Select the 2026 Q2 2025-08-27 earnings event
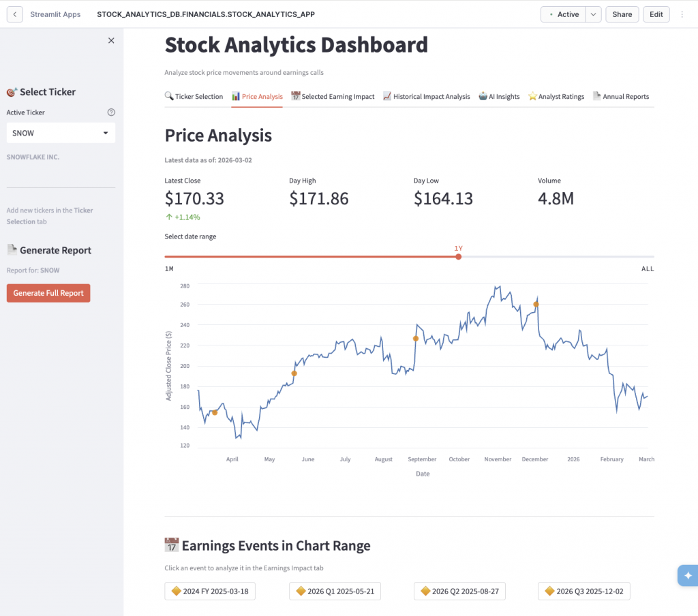The image size is (698, 616). point(459,591)
